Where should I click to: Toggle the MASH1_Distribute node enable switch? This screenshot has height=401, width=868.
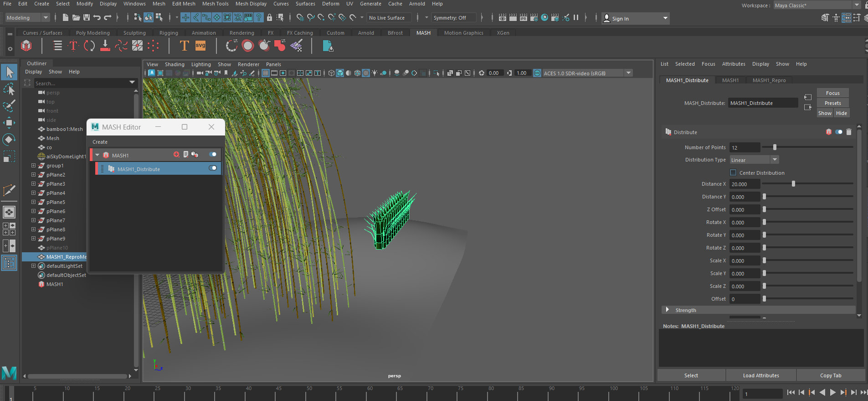click(x=213, y=168)
